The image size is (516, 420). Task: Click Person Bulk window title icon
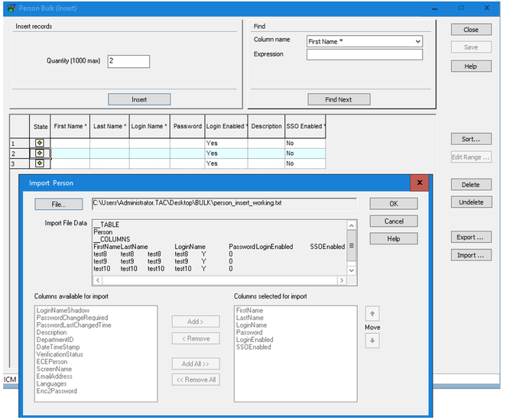[11, 8]
